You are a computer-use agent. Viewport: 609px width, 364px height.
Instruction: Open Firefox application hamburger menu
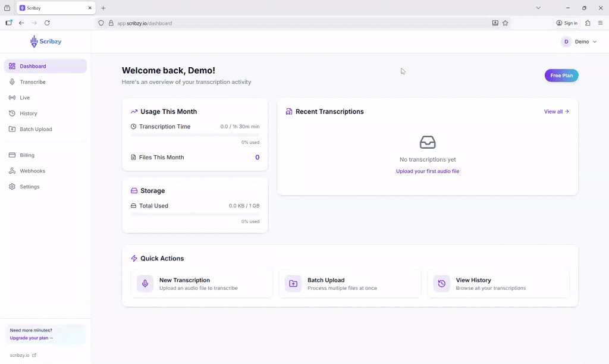pyautogui.click(x=600, y=23)
